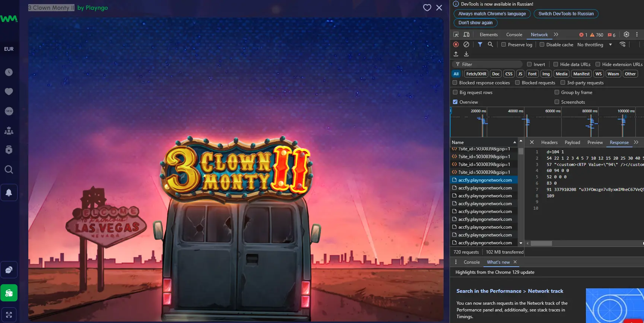The height and width of the screenshot is (323, 644).
Task: Check Hide extension URLs checkbox
Action: (x=598, y=64)
